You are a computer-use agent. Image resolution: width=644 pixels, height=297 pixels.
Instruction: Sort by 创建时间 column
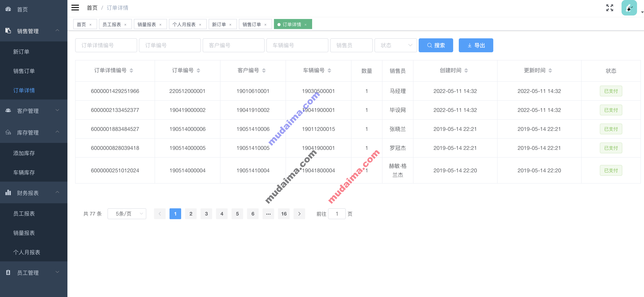pyautogui.click(x=466, y=71)
